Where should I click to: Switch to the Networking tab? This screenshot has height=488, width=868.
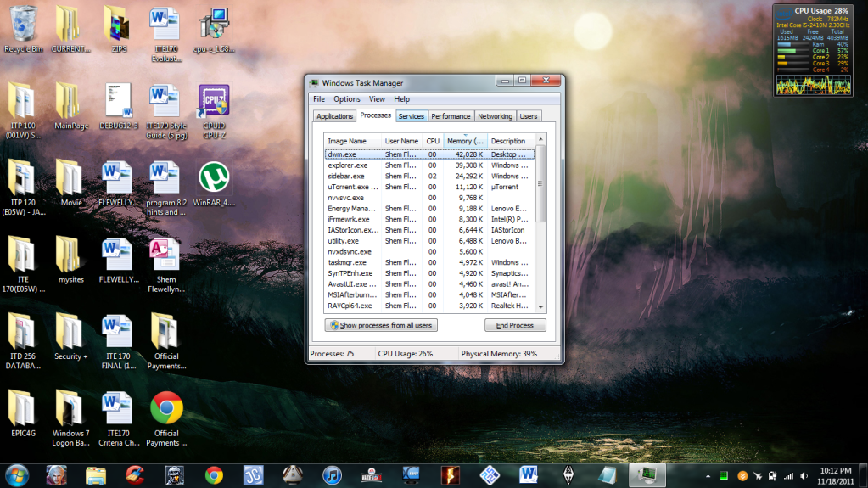click(495, 116)
